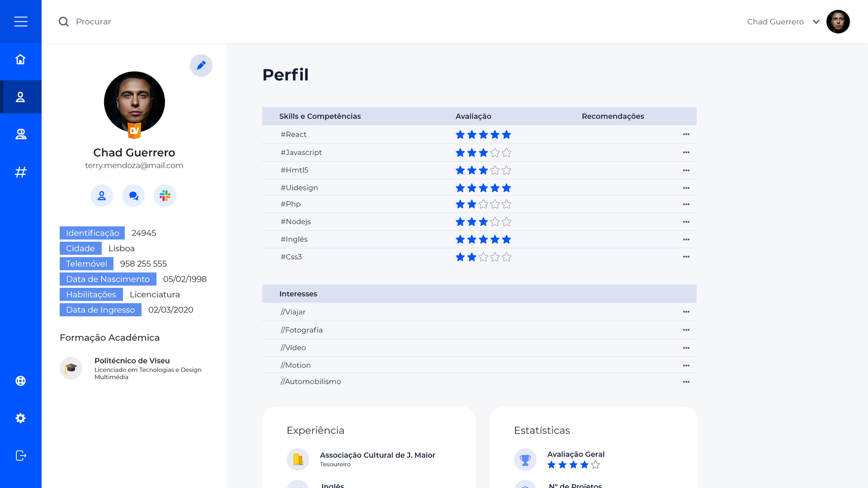Viewport: 868px width, 488px height.
Task: Click the terry.mendoza@mail.com email link
Action: pyautogui.click(x=134, y=165)
